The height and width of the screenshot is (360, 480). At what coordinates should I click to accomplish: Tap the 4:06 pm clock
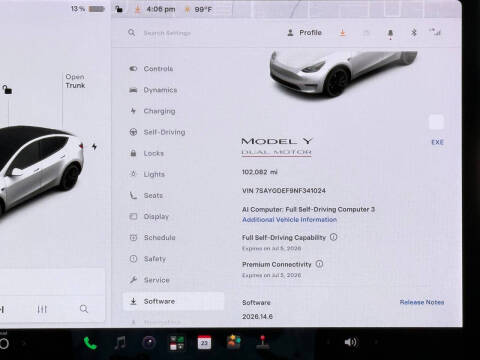[161, 9]
